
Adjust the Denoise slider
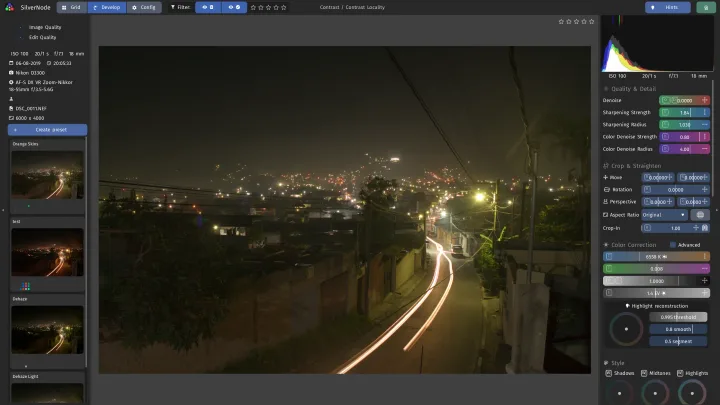tap(684, 100)
